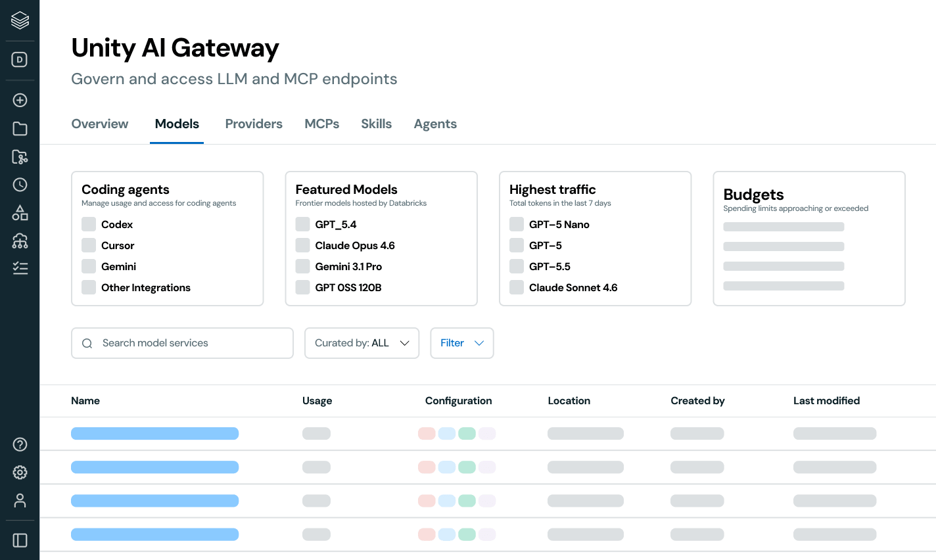Click the GPT-5 Nano label
The height and width of the screenshot is (560, 936).
[559, 224]
